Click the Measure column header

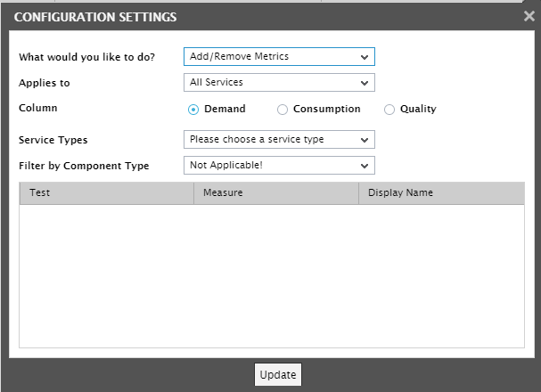[276, 192]
